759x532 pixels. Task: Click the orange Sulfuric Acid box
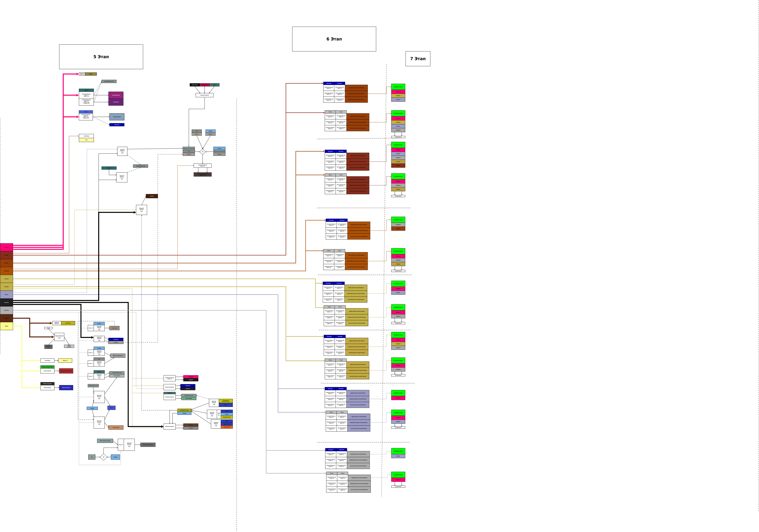coord(227,427)
